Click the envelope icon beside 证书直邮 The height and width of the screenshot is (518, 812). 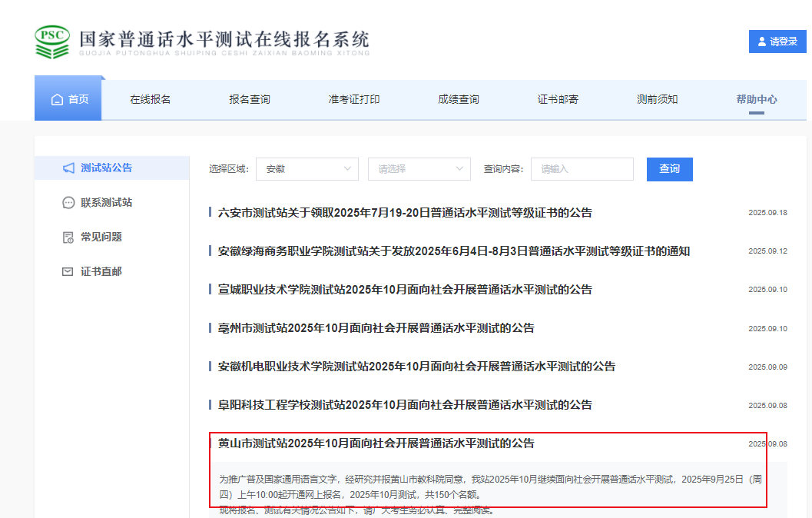[68, 272]
